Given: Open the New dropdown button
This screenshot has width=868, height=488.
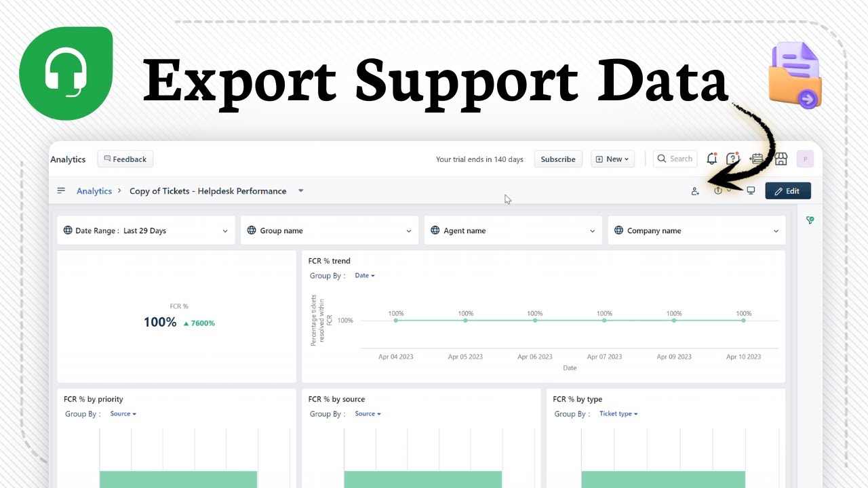Looking at the screenshot, I should pos(612,159).
